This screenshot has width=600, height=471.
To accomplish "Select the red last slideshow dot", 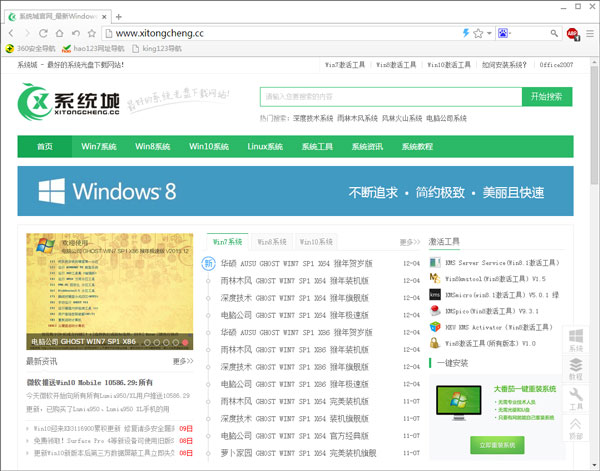I will click(185, 342).
